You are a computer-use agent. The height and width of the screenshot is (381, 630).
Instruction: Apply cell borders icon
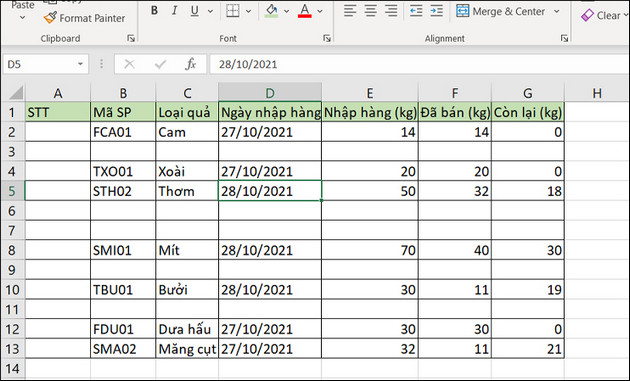click(233, 11)
